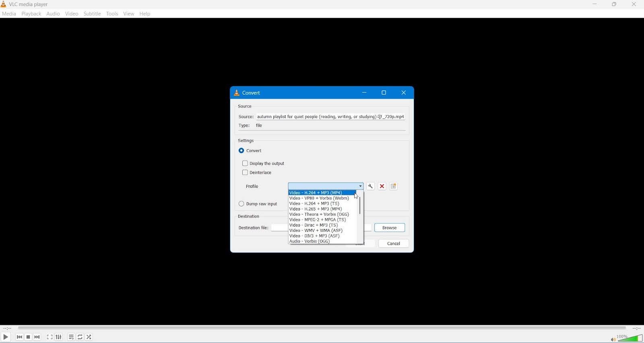Open the view menu
The height and width of the screenshot is (343, 644).
(129, 14)
